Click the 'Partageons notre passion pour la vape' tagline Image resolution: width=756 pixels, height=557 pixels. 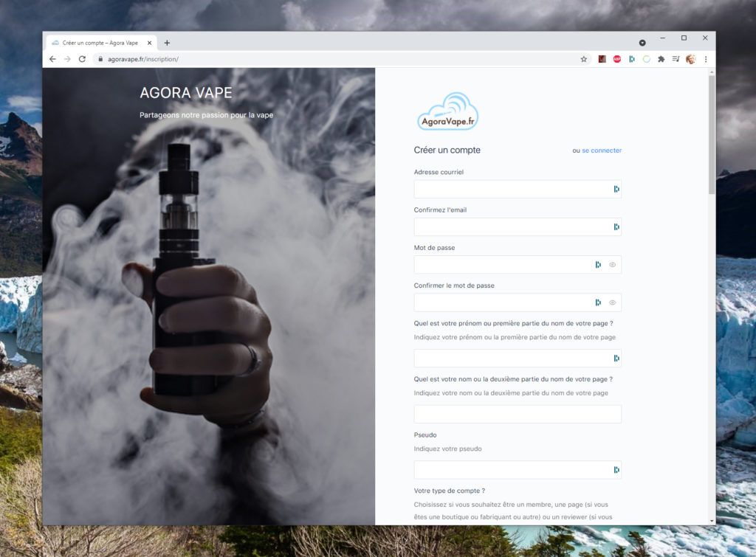(207, 115)
